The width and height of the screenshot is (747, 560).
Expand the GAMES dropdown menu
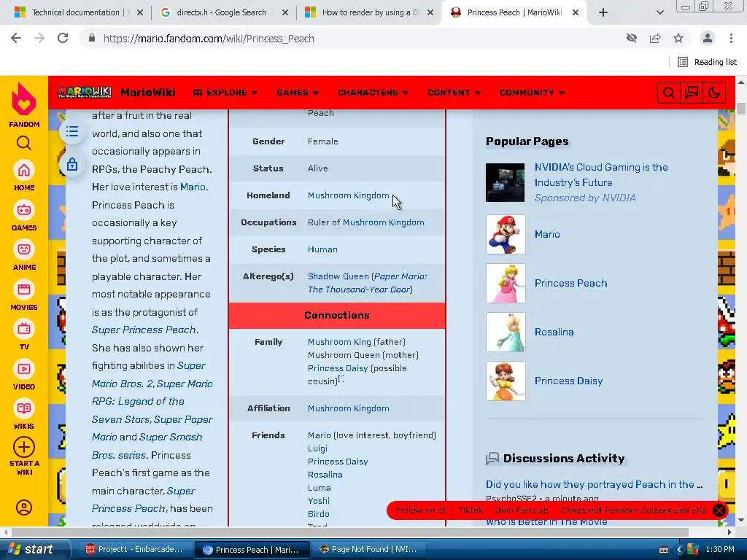tap(298, 93)
